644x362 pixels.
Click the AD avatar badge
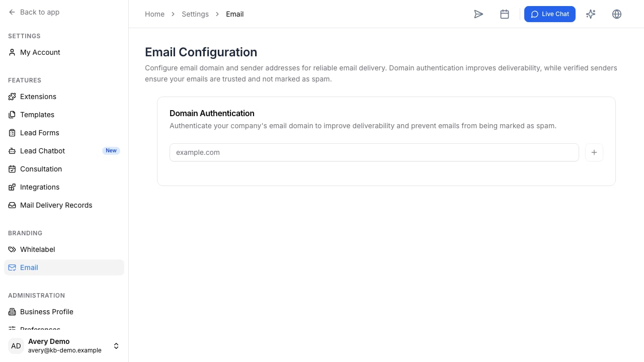tap(16, 346)
